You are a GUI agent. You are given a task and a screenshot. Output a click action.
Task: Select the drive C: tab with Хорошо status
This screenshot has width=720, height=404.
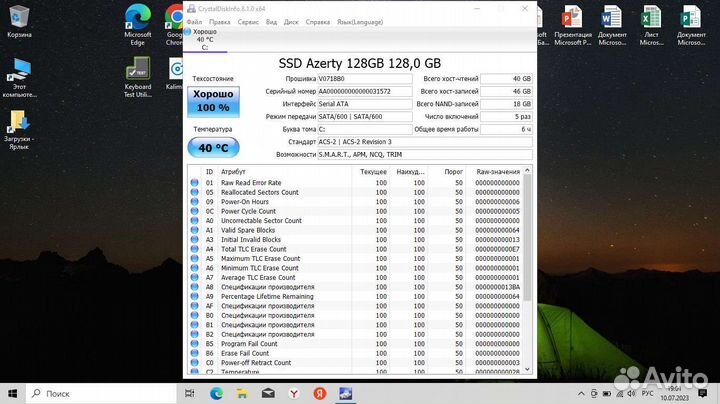(205, 39)
